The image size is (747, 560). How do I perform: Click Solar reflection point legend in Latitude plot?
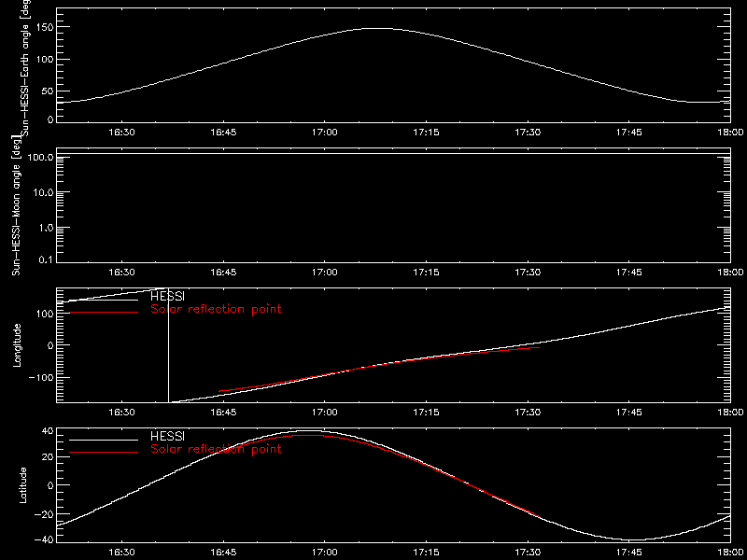(x=216, y=449)
